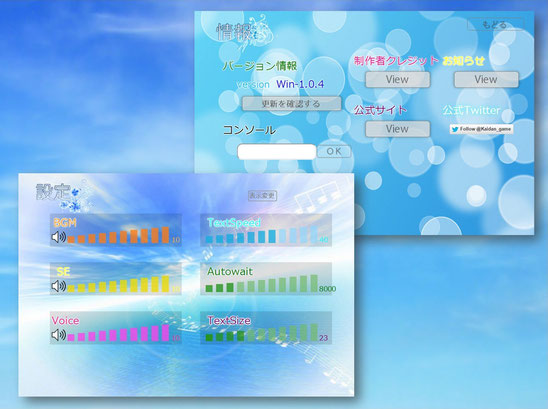Mute SE using its speaker icon

point(59,286)
